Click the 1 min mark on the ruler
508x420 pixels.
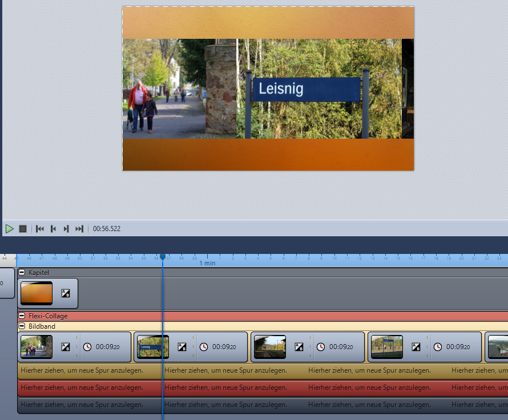207,263
